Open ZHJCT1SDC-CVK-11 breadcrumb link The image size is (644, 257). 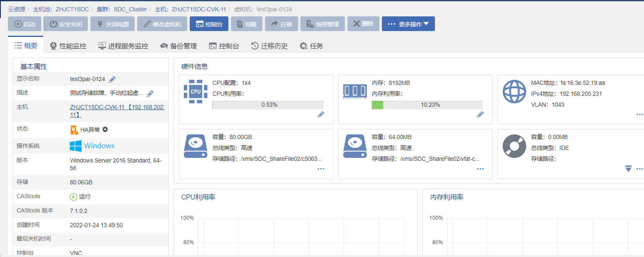point(199,9)
